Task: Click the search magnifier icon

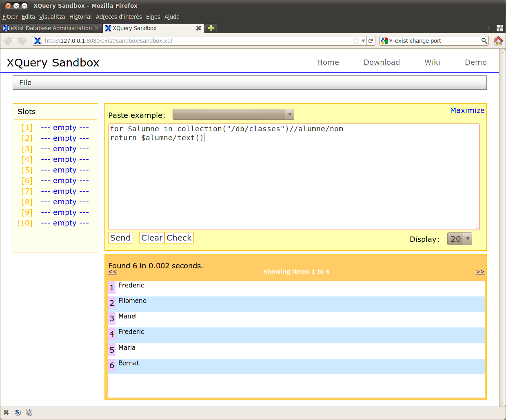Action: (484, 41)
